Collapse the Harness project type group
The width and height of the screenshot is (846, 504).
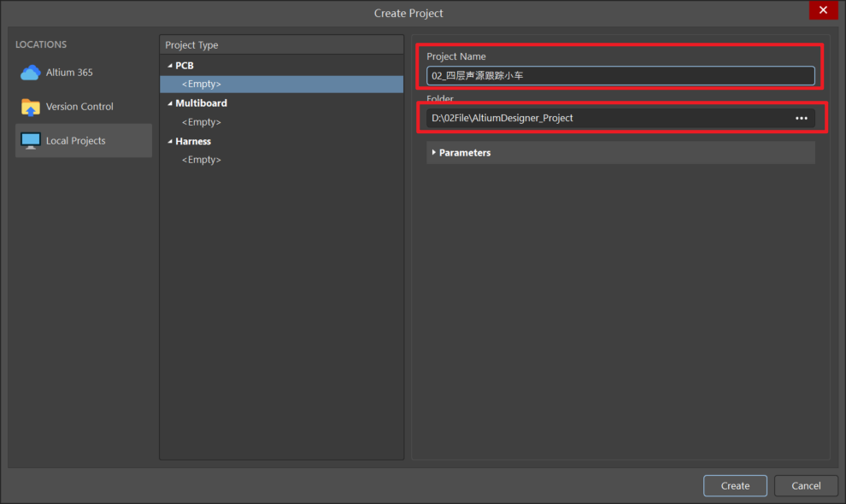pyautogui.click(x=170, y=142)
